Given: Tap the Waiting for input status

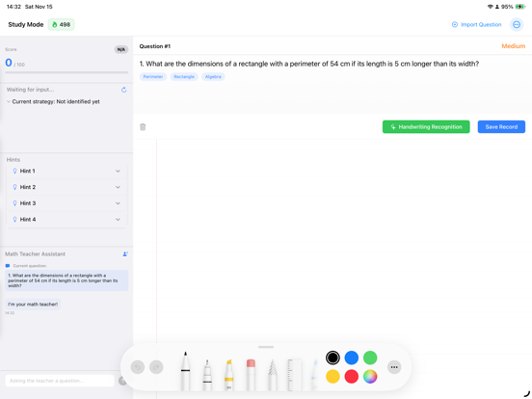Looking at the screenshot, I should coord(30,90).
